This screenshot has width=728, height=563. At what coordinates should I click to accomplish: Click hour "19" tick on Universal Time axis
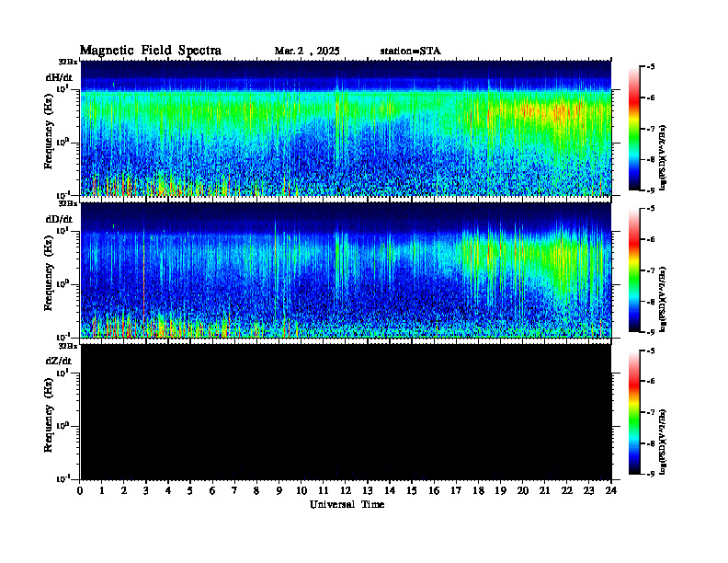(x=500, y=491)
